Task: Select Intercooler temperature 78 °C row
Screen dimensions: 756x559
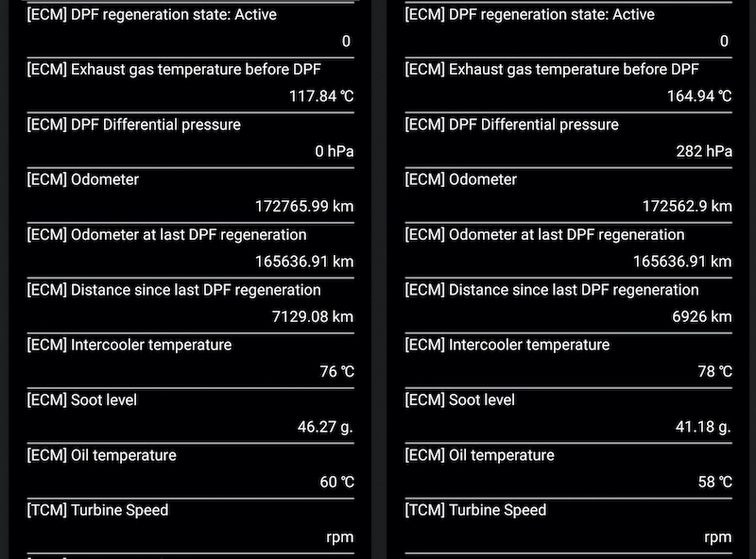Action: tap(569, 361)
